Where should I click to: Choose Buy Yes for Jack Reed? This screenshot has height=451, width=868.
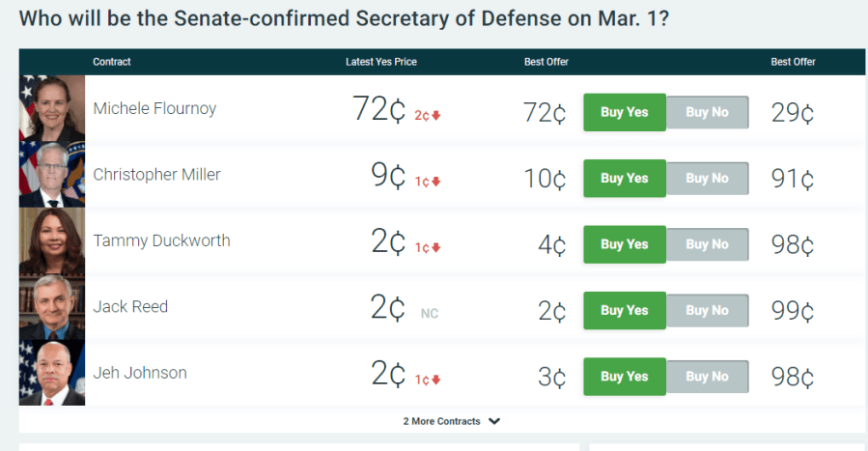(x=625, y=310)
